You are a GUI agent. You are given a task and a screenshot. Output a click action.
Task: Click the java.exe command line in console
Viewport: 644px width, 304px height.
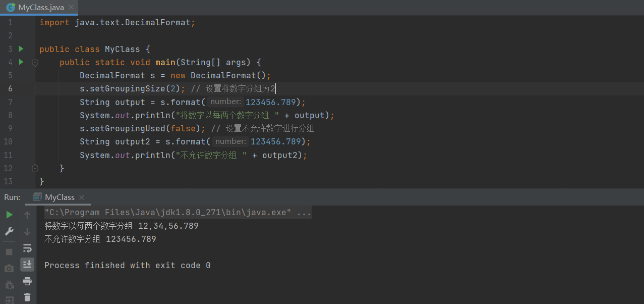(178, 213)
